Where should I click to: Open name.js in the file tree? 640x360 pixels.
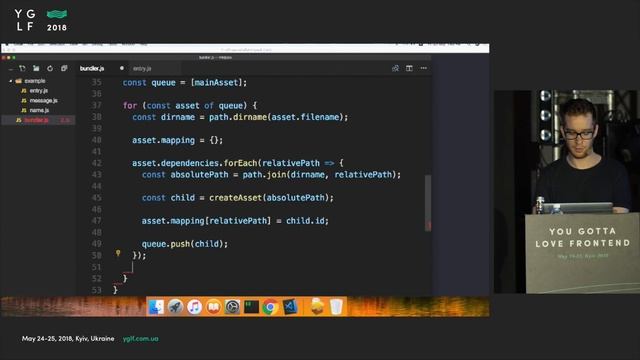coord(39,110)
